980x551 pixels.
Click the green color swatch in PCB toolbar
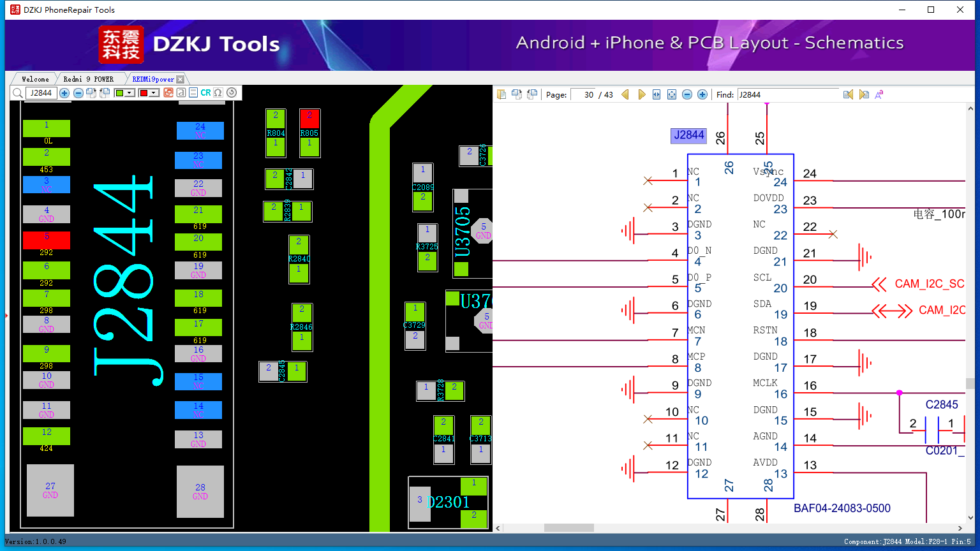point(119,93)
